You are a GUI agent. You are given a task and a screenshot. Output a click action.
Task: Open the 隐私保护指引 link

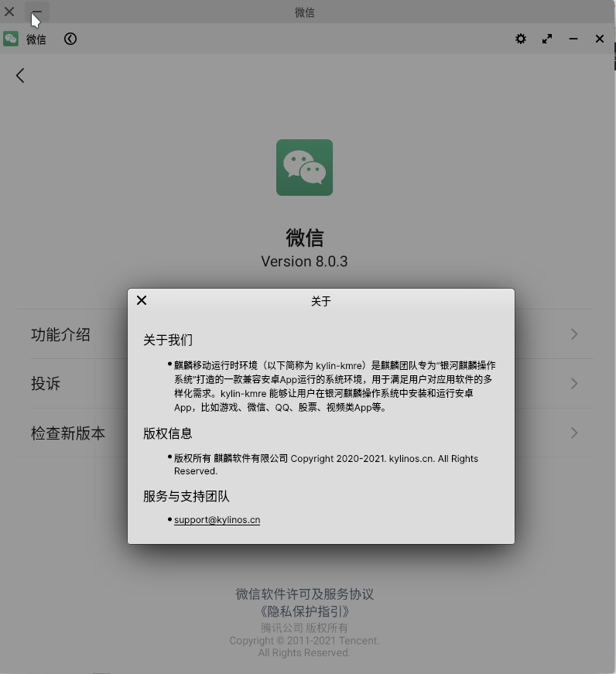click(304, 611)
